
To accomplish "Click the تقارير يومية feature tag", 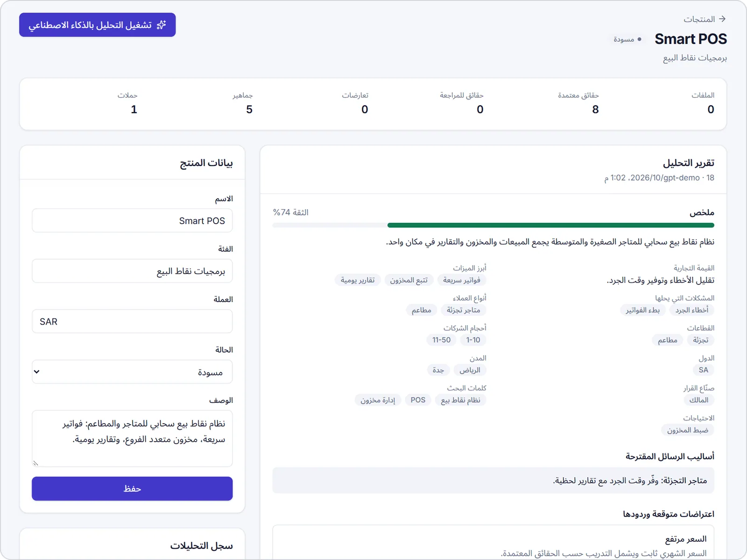I will click(x=358, y=280).
